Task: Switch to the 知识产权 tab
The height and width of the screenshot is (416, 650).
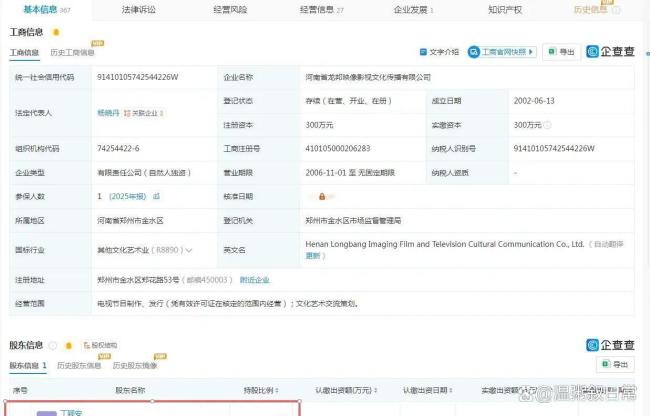Action: pyautogui.click(x=505, y=10)
